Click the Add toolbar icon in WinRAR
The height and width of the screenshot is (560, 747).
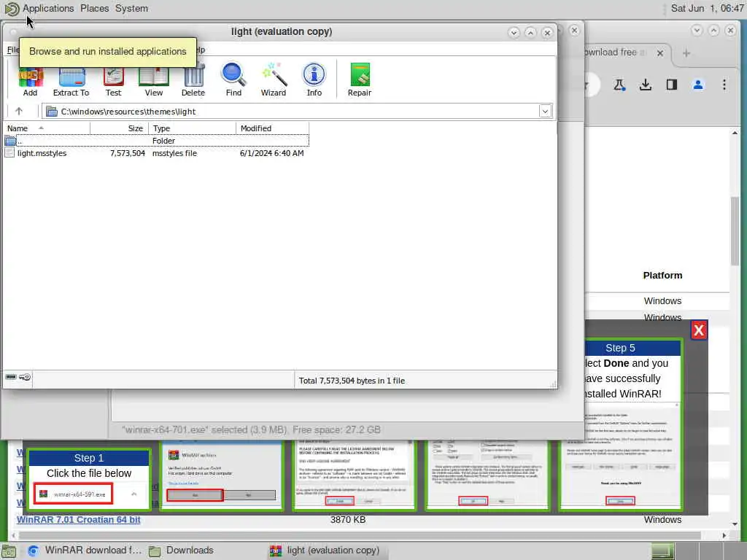coord(30,81)
